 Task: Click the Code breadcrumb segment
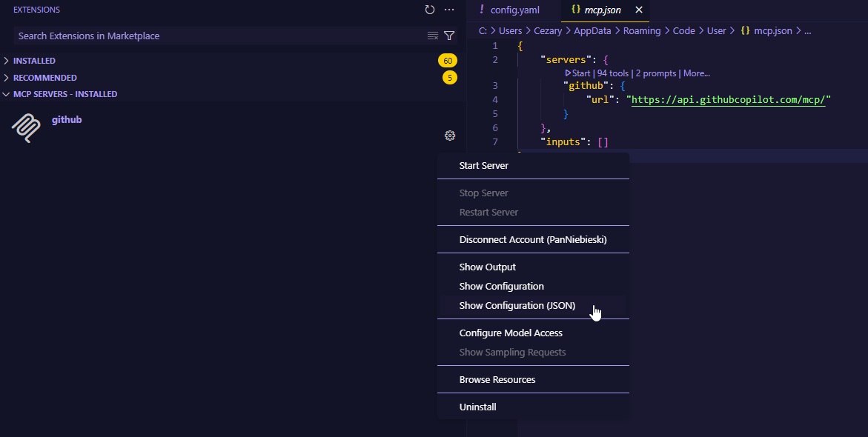tap(683, 31)
